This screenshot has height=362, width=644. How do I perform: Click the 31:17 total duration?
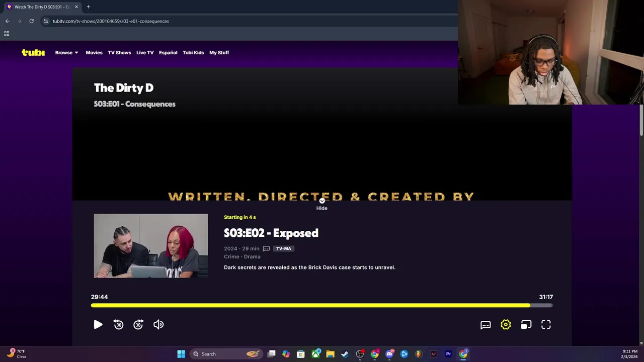pos(546,297)
